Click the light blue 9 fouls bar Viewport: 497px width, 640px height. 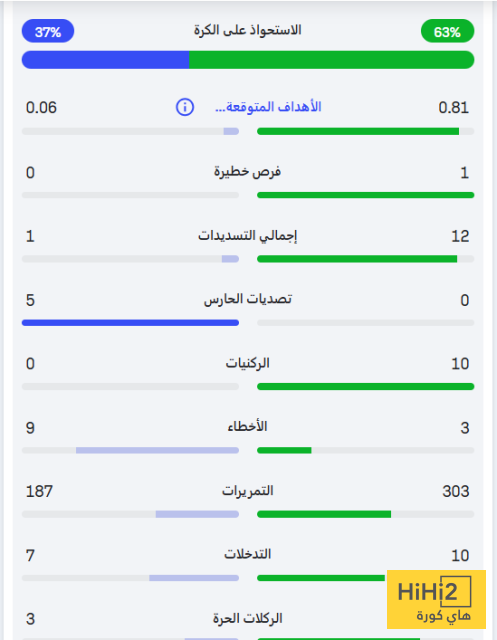point(158,450)
